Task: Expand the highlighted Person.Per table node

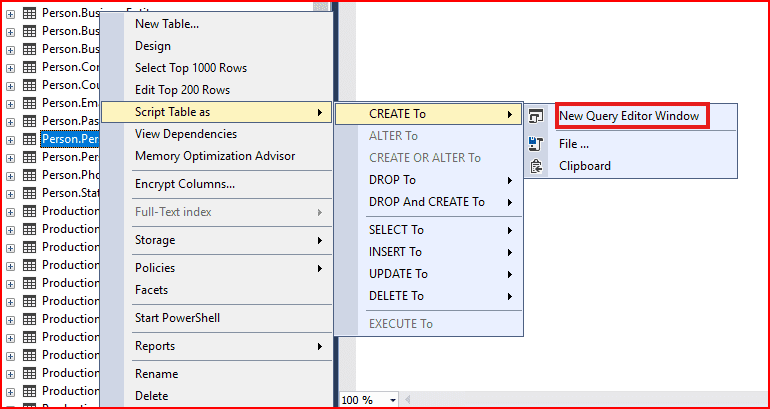Action: click(x=10, y=139)
